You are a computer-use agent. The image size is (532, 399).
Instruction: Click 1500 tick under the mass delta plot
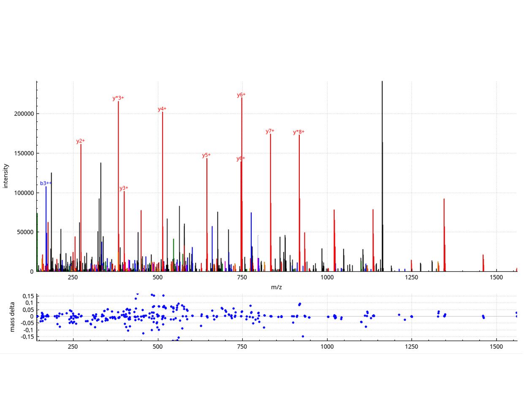(497, 346)
